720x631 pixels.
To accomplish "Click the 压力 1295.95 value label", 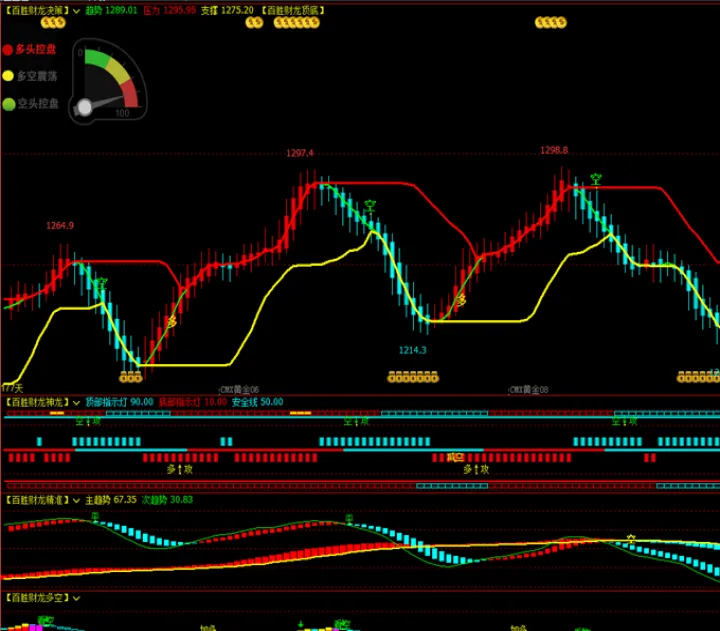I will tap(168, 9).
